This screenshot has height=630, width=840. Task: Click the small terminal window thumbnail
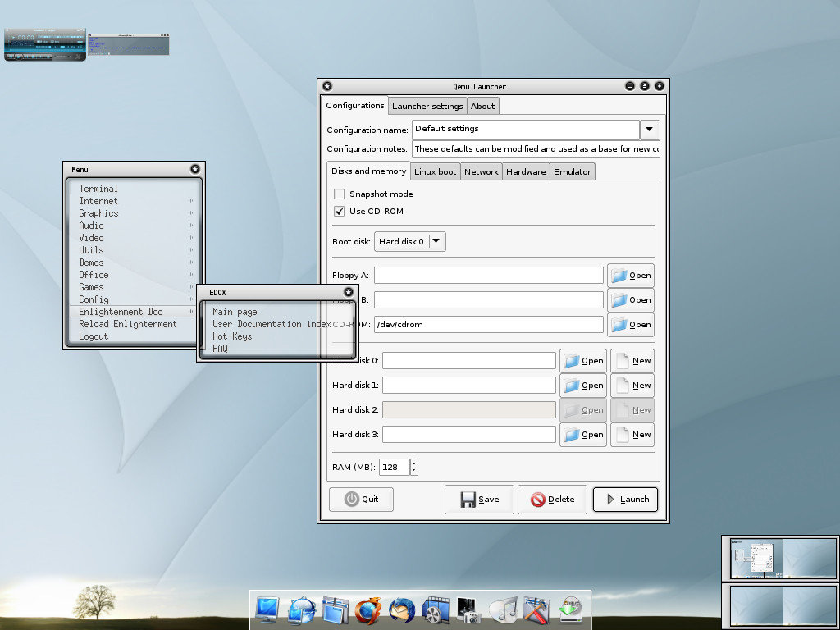point(129,44)
